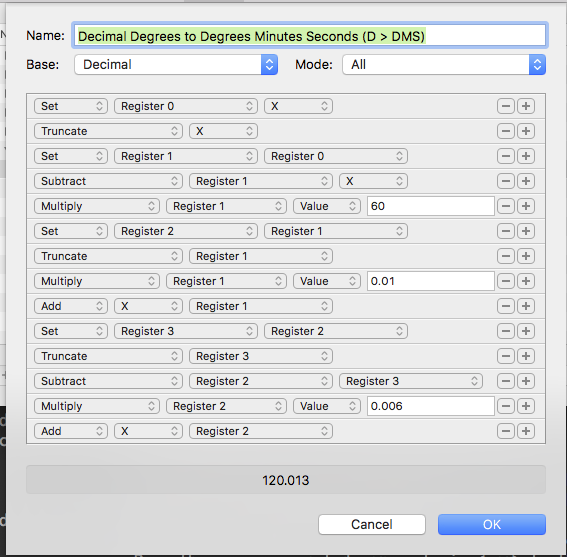Viewport: 567px width, 557px height.
Task: Click the 0.01 value field
Action: point(431,281)
